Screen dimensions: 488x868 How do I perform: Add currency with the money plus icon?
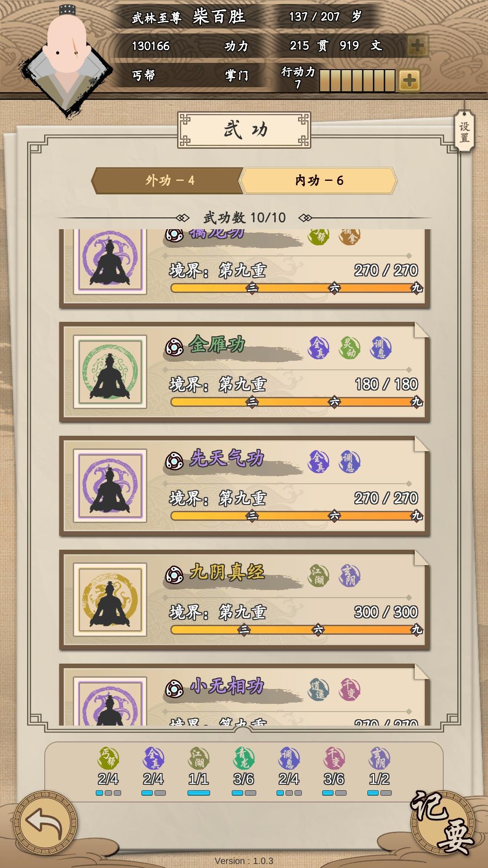418,45
